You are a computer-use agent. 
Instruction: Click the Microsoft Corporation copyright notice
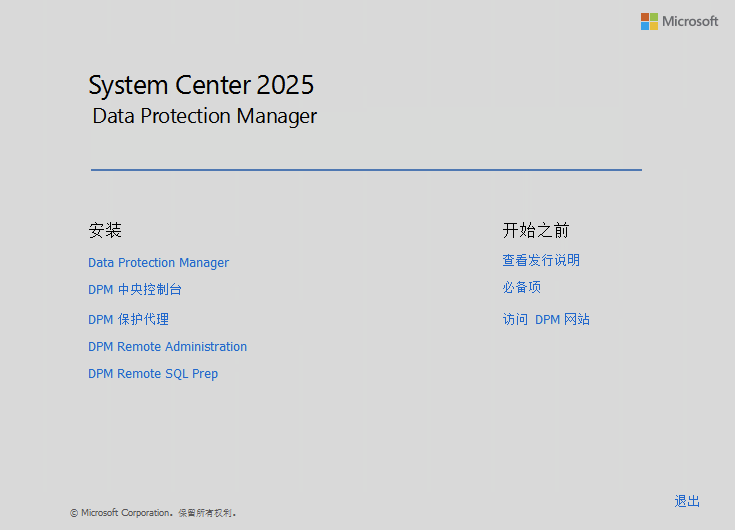click(153, 513)
